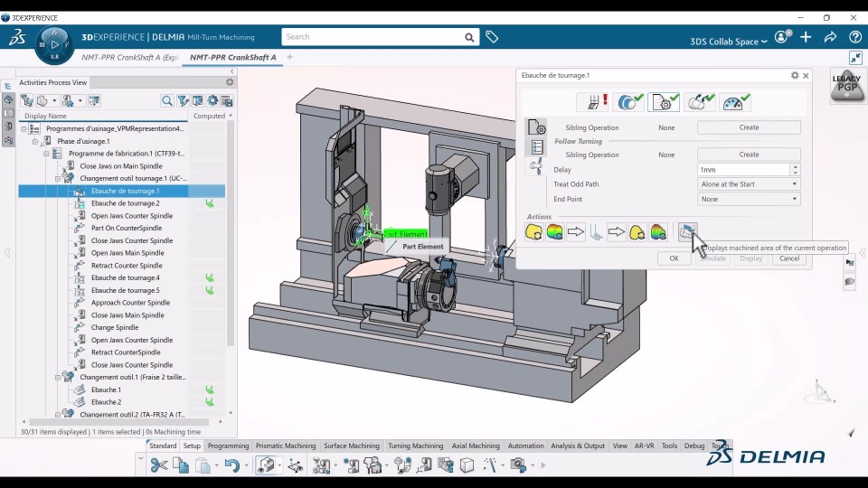This screenshot has height=488, width=868.
Task: Open the 3DS Collab Space dropdown
Action: (729, 42)
